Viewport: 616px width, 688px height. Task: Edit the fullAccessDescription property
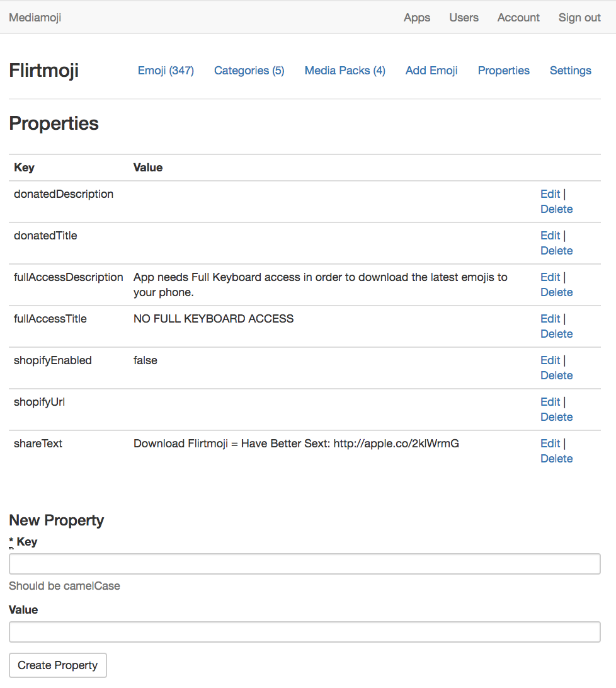coord(550,277)
